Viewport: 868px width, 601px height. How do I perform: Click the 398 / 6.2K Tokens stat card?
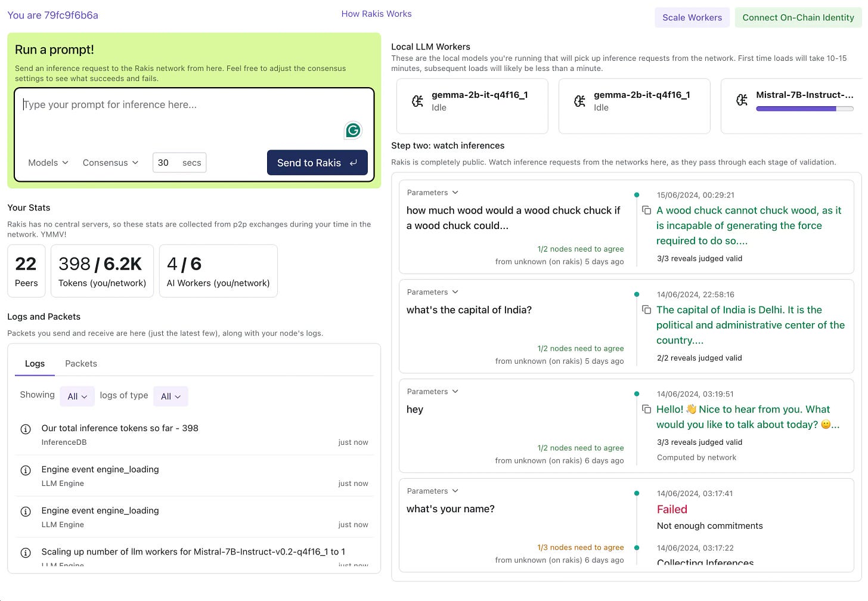point(102,271)
